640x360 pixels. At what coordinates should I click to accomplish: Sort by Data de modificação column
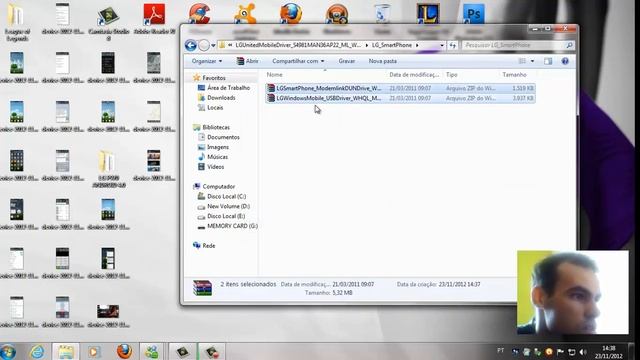(414, 75)
